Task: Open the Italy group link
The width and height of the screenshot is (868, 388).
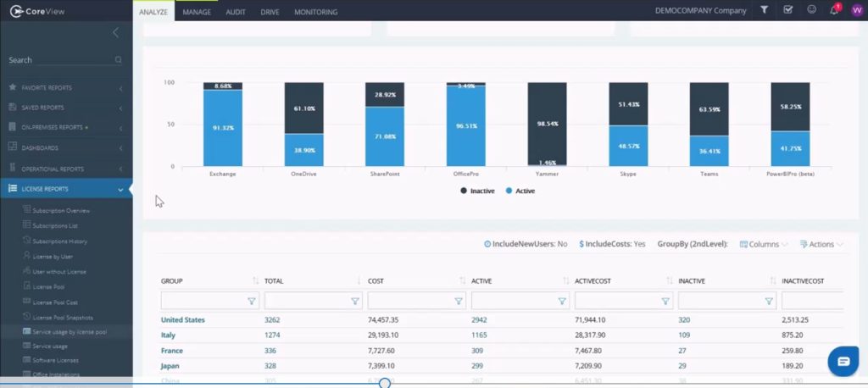Action: coord(168,335)
